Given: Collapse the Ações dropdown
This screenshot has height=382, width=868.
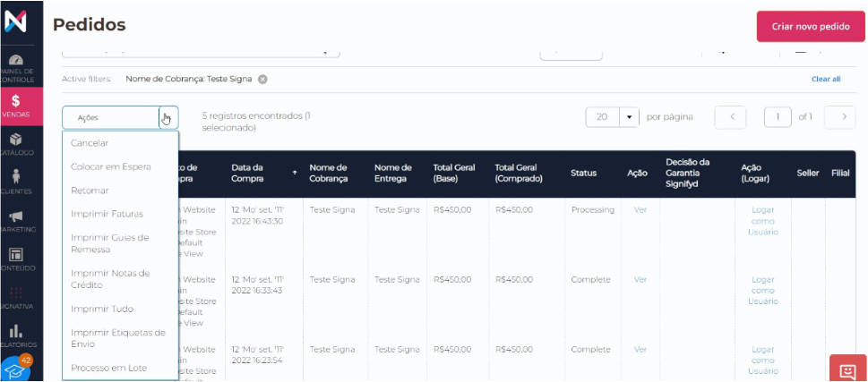Looking at the screenshot, I should coord(168,117).
